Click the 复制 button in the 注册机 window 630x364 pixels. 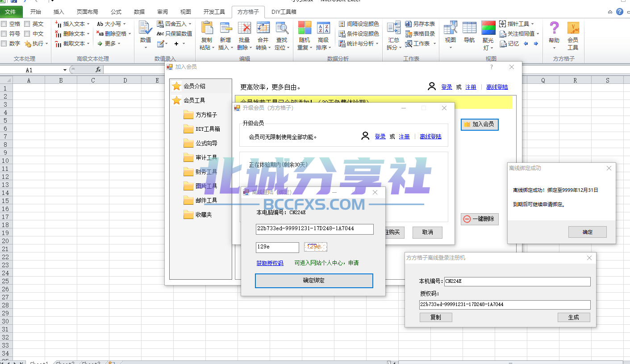[x=436, y=317]
